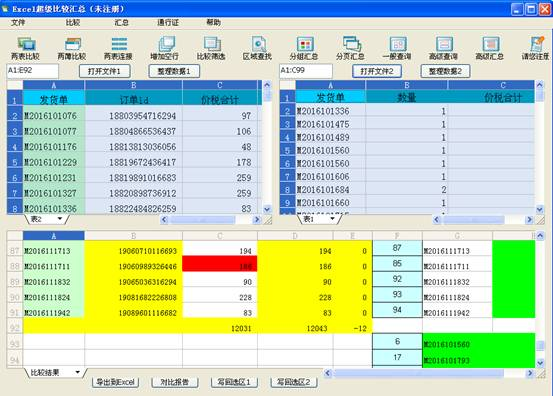Click the 打开文件1 button
The image size is (553, 396).
point(105,71)
